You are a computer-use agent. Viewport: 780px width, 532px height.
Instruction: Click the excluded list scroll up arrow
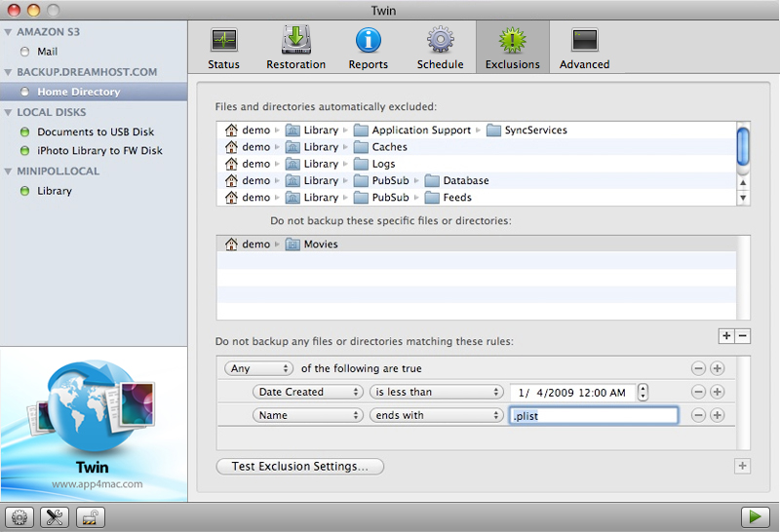point(743,182)
